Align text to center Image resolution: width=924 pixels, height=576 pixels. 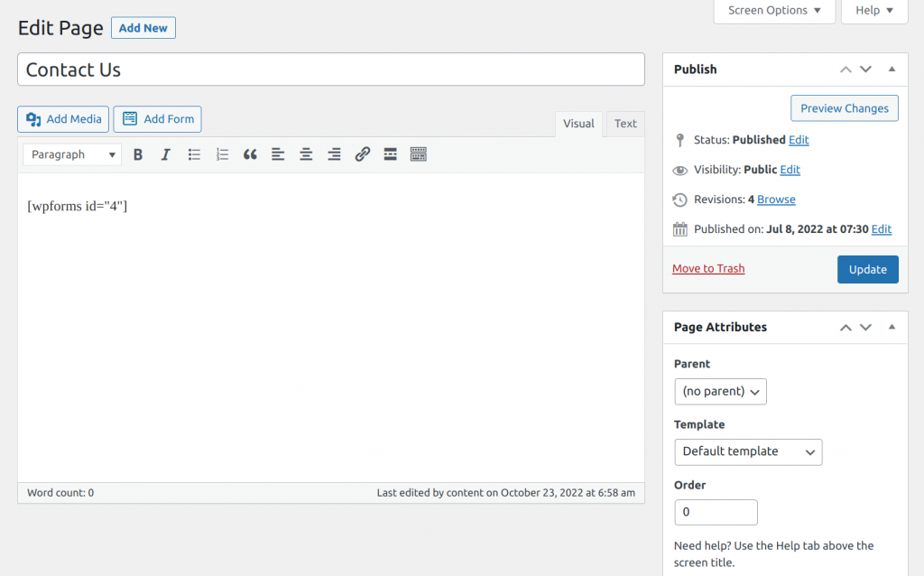(306, 154)
